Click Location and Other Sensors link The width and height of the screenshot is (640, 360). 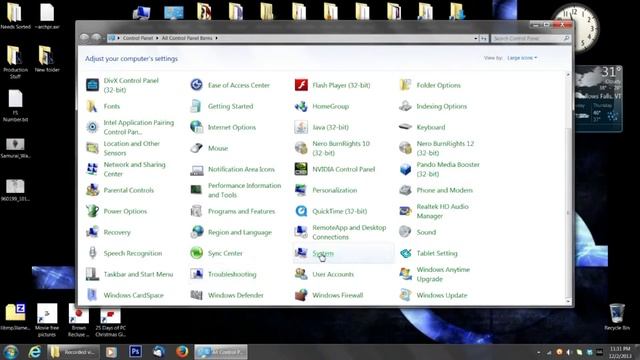click(131, 148)
